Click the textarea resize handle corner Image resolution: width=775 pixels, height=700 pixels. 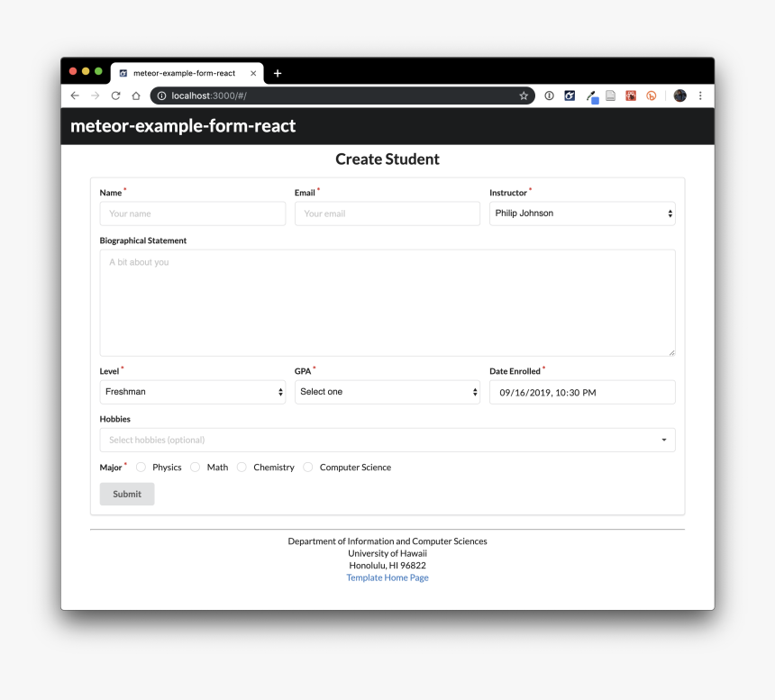click(671, 353)
